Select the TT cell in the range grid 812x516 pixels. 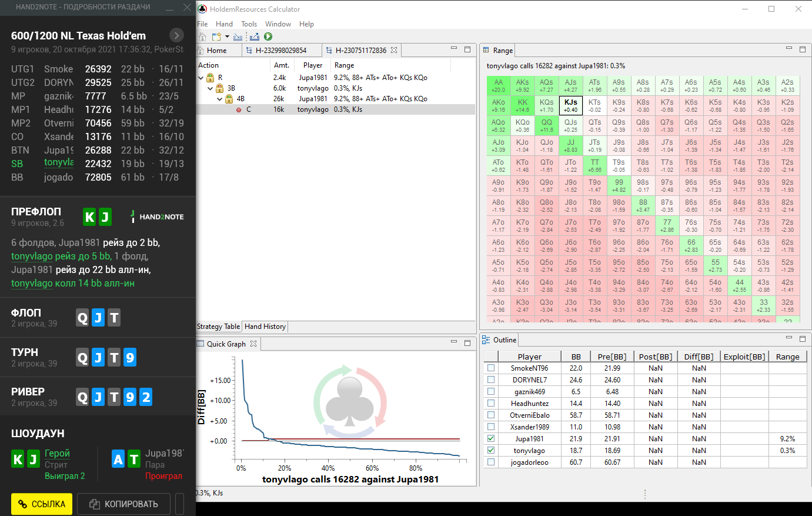[x=595, y=166]
